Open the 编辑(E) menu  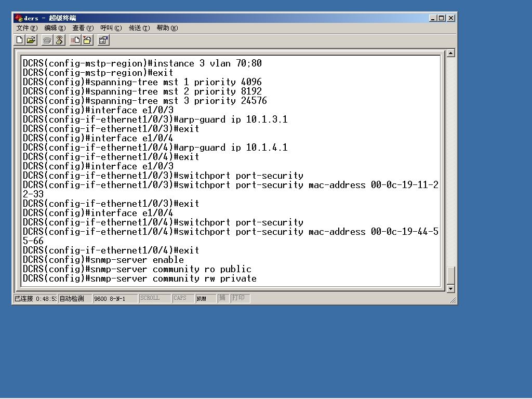point(55,28)
